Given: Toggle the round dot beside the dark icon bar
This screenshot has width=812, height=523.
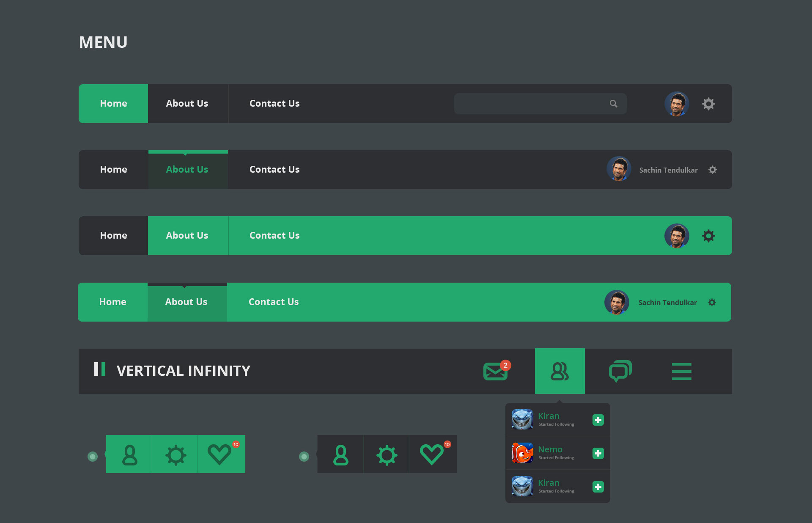Looking at the screenshot, I should pyautogui.click(x=304, y=456).
